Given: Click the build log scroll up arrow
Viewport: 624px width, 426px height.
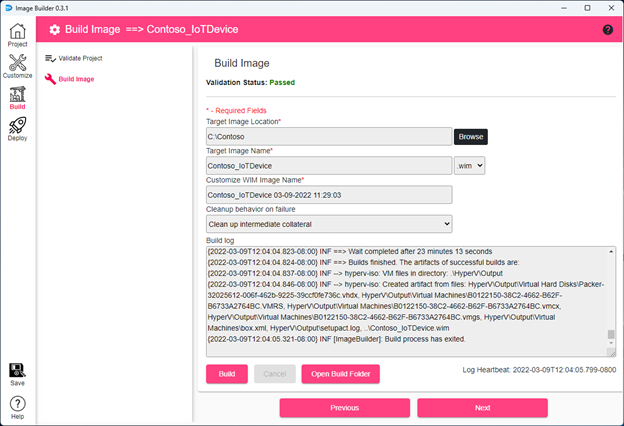Looking at the screenshot, I should [611, 251].
